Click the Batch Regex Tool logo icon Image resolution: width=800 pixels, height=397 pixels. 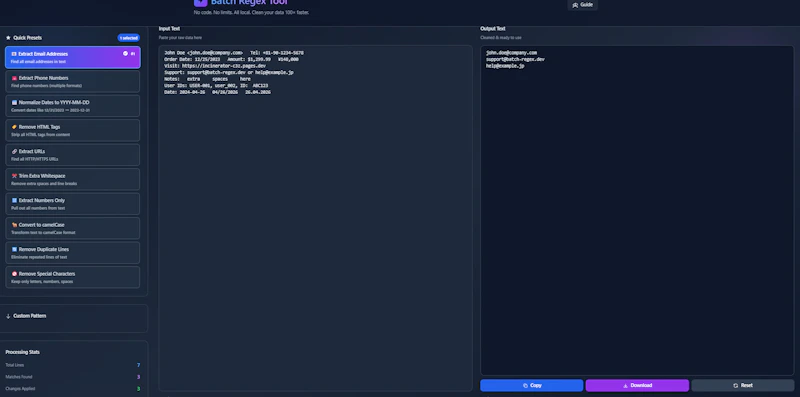(x=201, y=3)
